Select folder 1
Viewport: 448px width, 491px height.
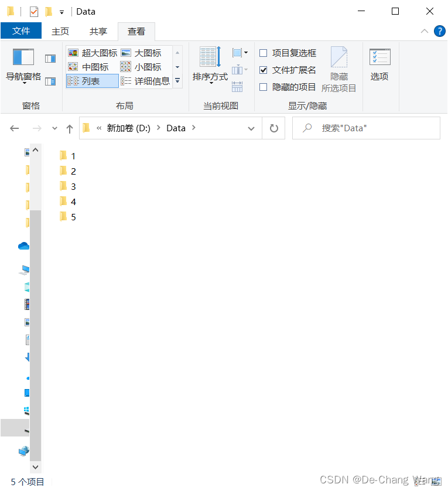tap(69, 156)
